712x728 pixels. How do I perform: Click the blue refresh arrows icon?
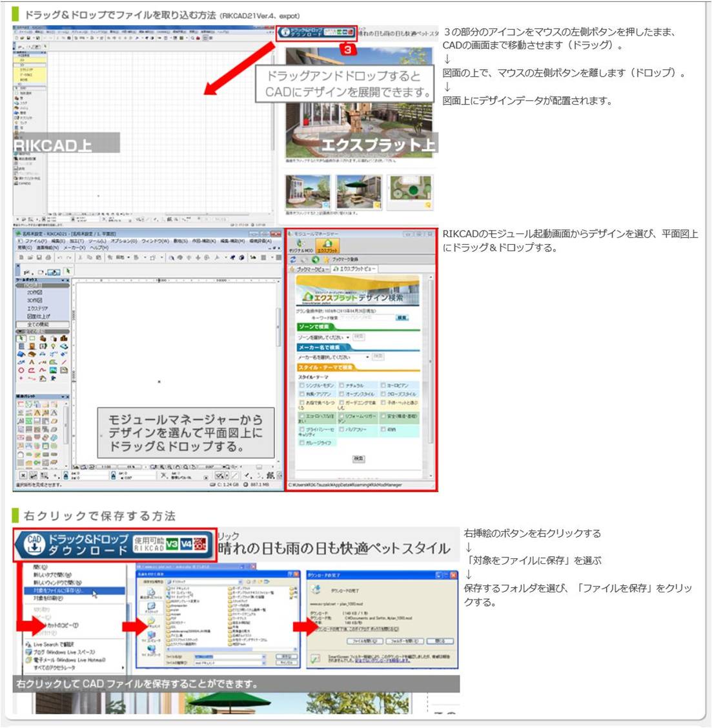(x=292, y=259)
